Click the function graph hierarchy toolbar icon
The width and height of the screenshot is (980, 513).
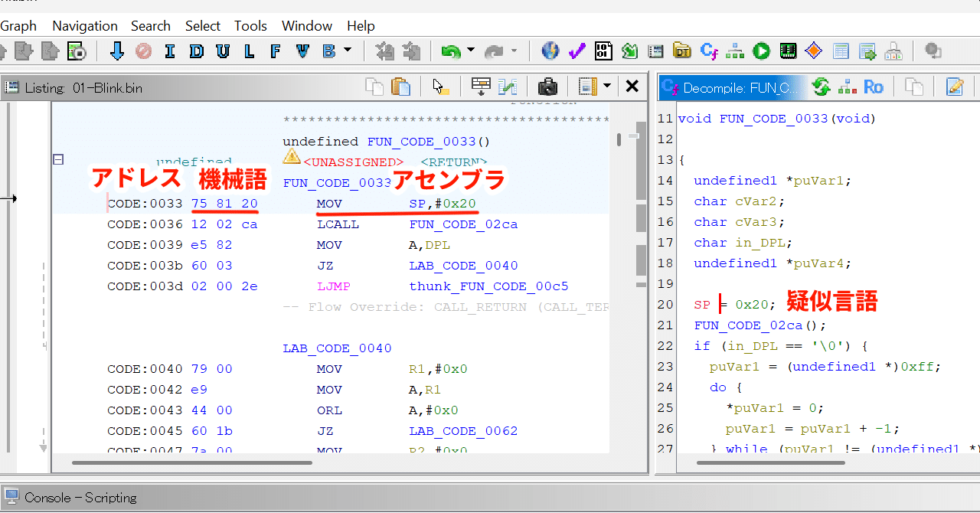click(735, 51)
